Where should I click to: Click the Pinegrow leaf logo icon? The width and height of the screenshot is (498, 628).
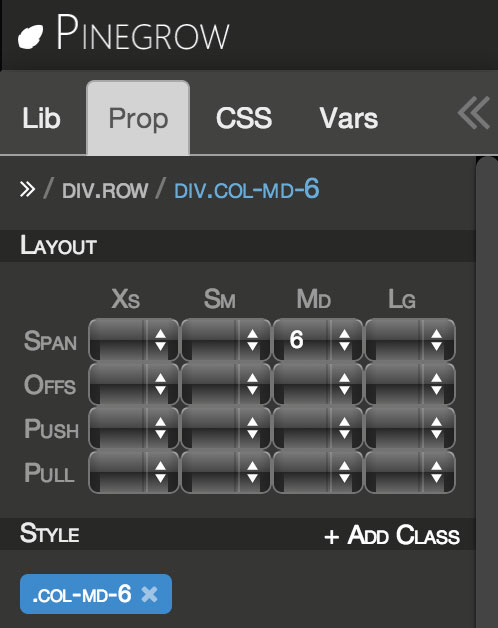coord(30,37)
